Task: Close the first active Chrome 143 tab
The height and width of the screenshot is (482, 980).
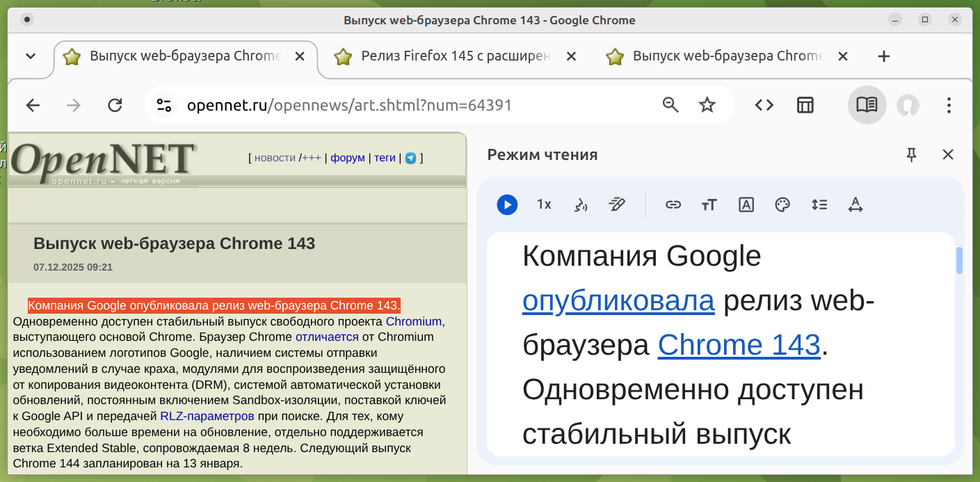Action: 300,56
